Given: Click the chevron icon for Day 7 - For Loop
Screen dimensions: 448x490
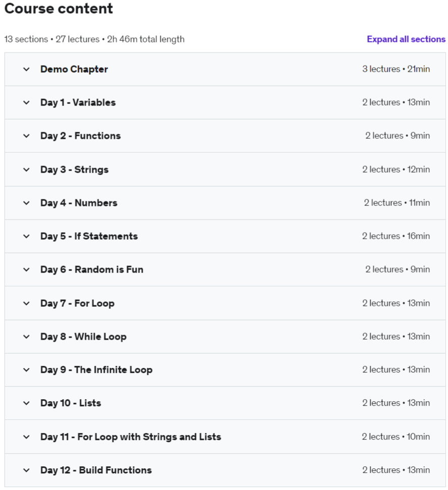Looking at the screenshot, I should 27,303.
